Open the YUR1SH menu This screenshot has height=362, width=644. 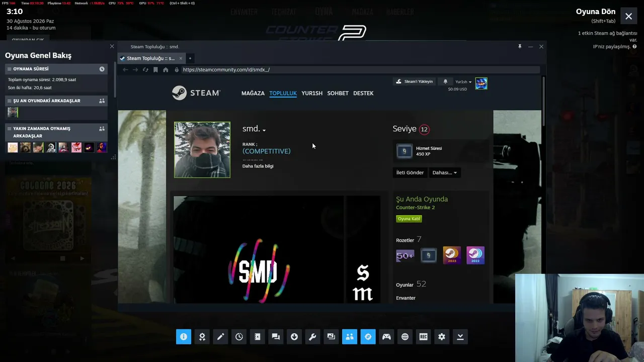pos(312,93)
